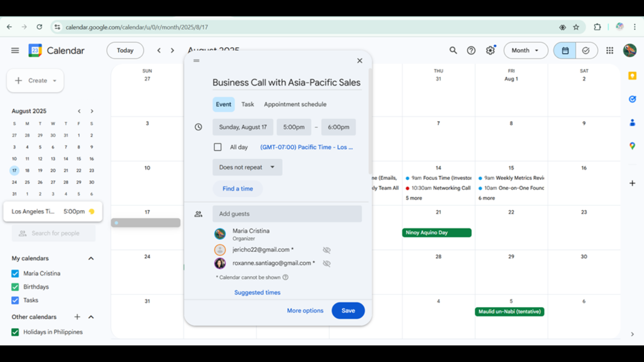Open the Google account avatar
The image size is (644, 362).
click(x=630, y=50)
